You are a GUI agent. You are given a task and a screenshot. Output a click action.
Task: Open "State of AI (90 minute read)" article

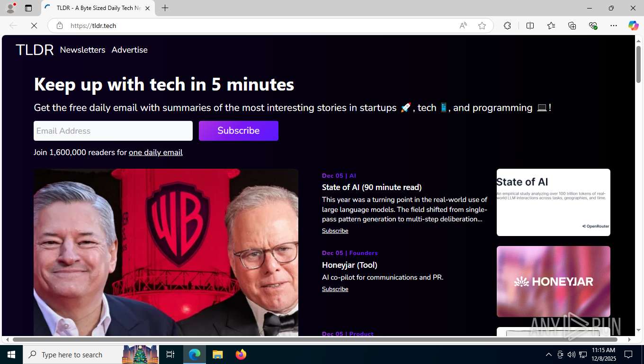pyautogui.click(x=372, y=187)
